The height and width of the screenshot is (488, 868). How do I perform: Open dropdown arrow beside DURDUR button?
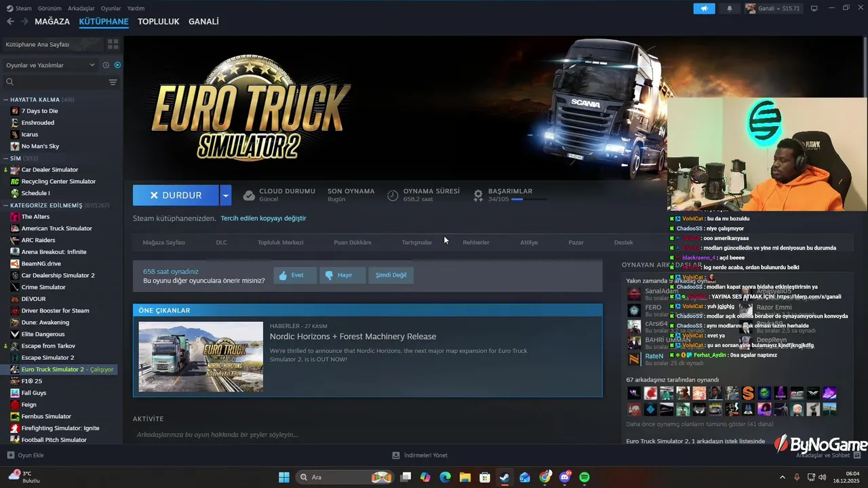click(x=226, y=195)
